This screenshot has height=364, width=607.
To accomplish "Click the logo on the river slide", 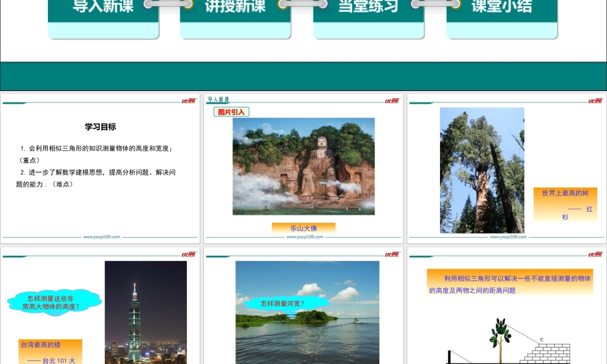I will tap(392, 254).
